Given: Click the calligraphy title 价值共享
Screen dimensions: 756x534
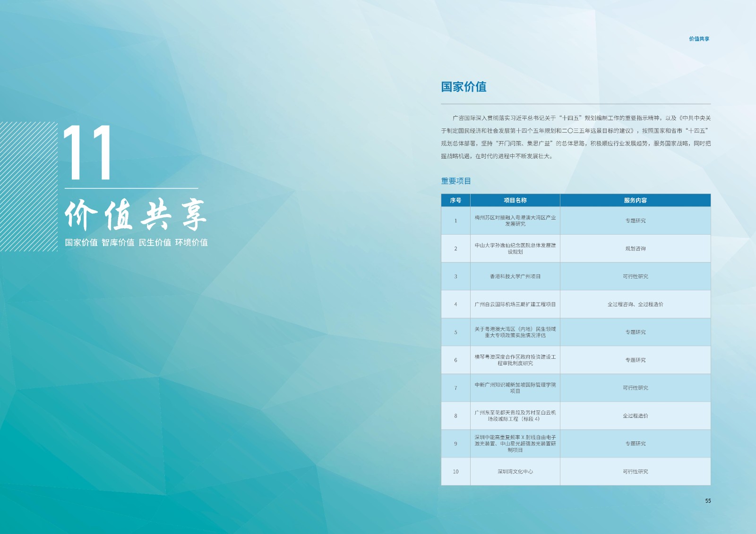Looking at the screenshot, I should pyautogui.click(x=136, y=215).
